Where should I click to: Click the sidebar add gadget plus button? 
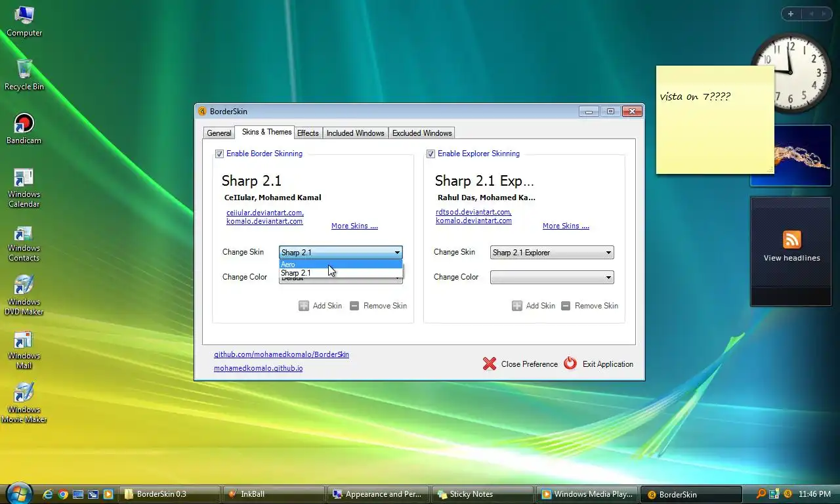pyautogui.click(x=791, y=14)
